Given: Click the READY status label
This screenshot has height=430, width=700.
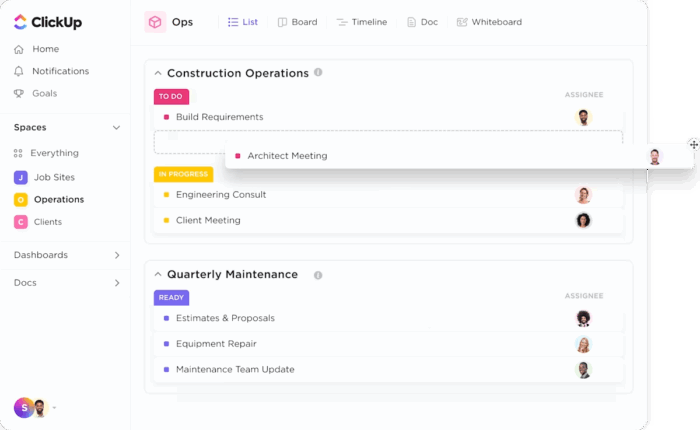Looking at the screenshot, I should (171, 298).
